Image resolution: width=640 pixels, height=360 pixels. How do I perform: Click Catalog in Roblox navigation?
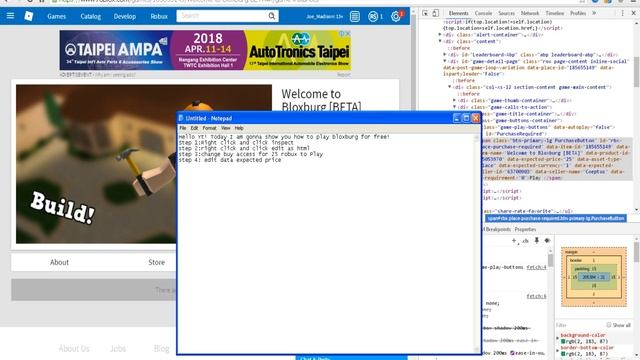(91, 16)
